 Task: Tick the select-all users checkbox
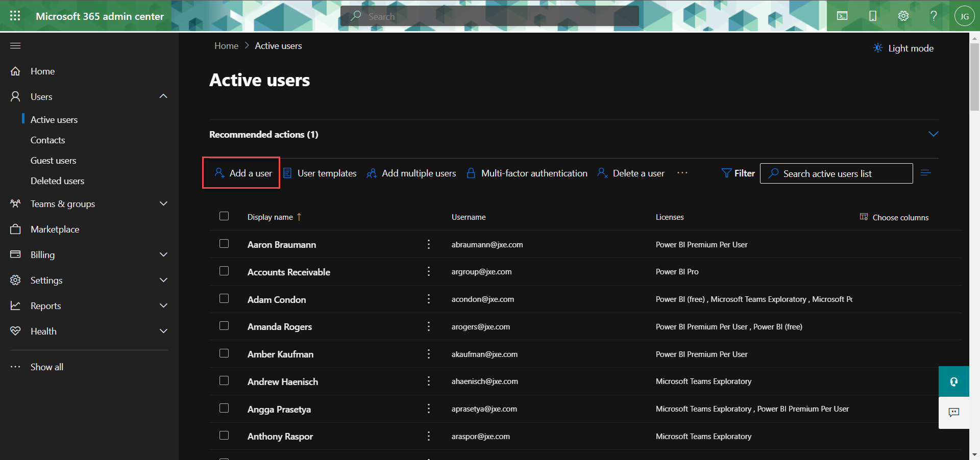point(224,216)
